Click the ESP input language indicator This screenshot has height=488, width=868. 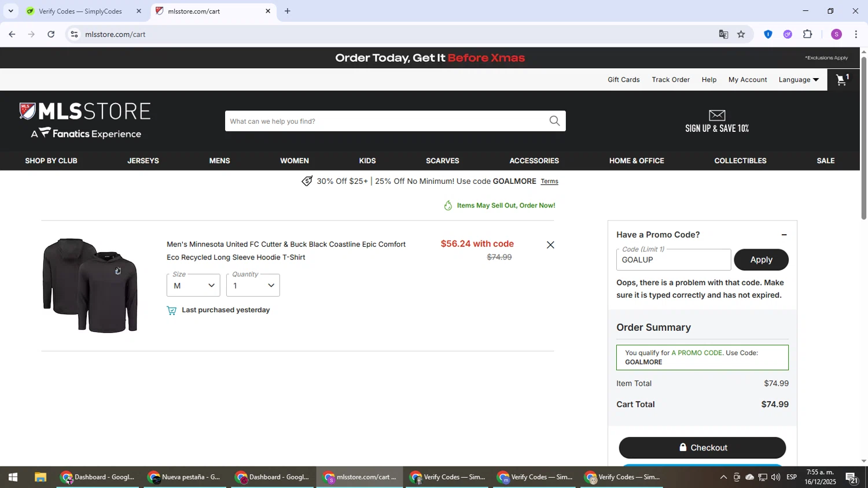point(792,477)
